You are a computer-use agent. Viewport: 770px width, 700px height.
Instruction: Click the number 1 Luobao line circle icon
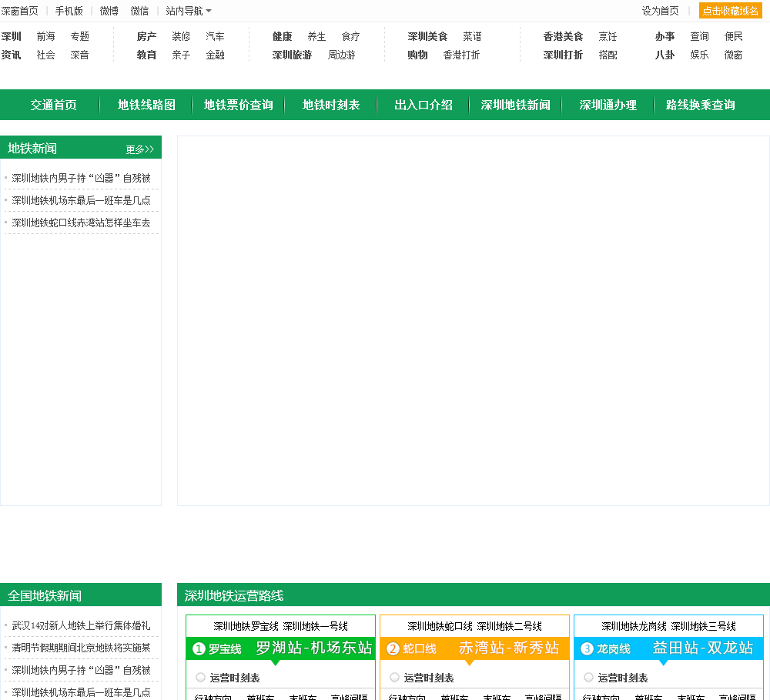point(199,649)
